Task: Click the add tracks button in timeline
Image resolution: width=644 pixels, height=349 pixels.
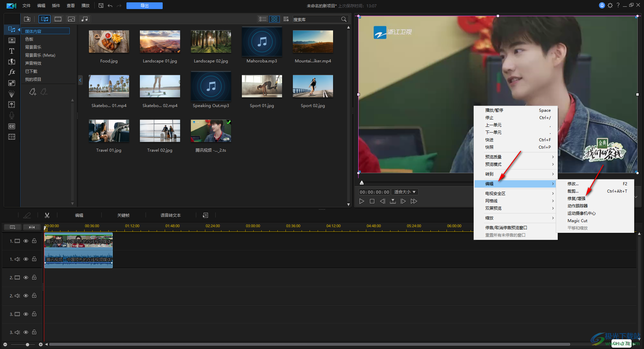Action: tap(12, 227)
